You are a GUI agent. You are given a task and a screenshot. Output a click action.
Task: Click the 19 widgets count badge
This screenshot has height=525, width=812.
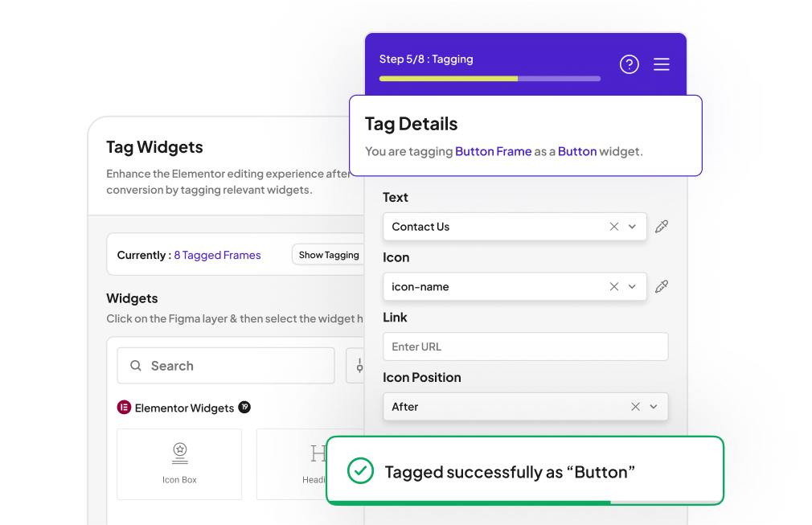click(244, 407)
